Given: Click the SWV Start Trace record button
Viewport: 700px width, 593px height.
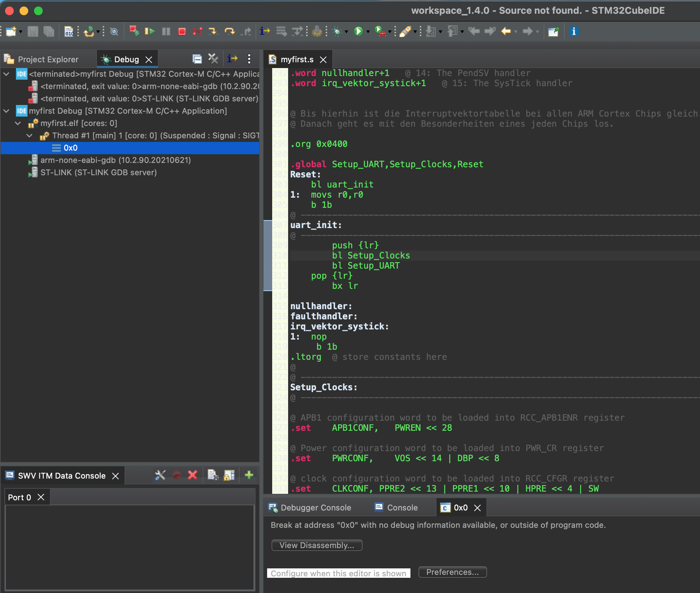Looking at the screenshot, I should [177, 475].
